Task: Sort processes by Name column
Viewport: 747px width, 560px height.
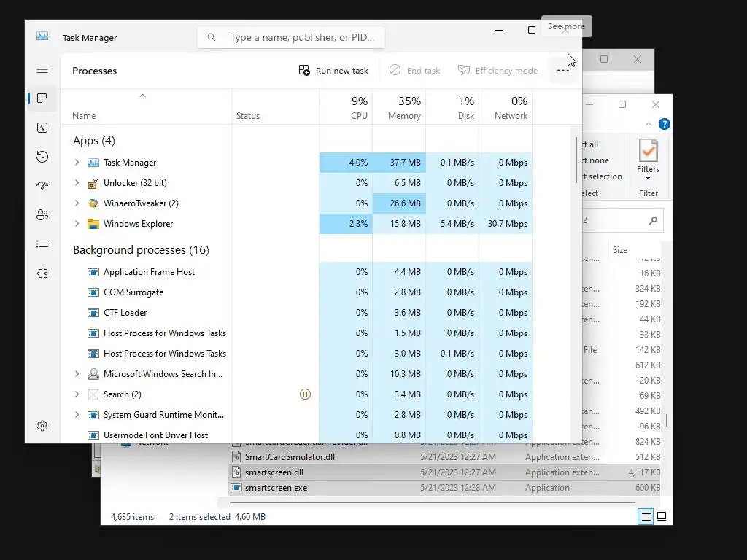Action: [146, 106]
